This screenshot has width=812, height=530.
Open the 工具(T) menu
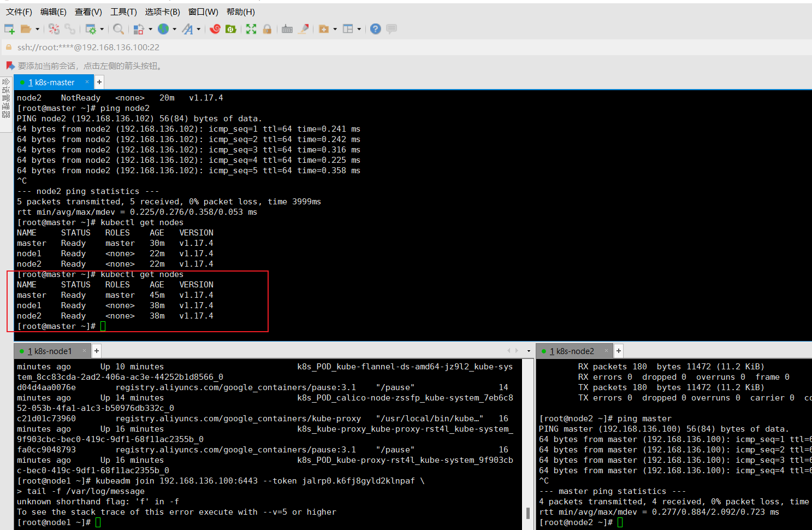coord(123,11)
